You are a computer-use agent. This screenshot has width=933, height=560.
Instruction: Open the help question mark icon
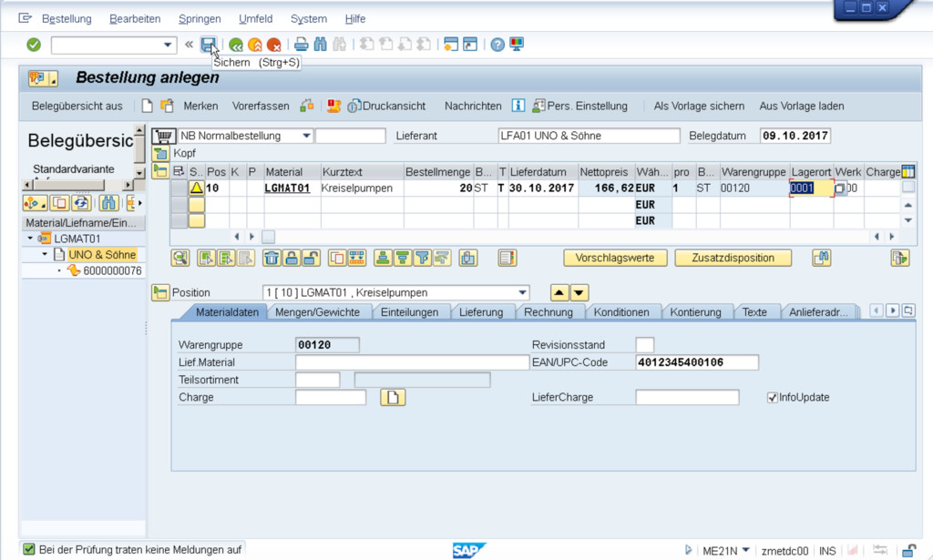[497, 45]
